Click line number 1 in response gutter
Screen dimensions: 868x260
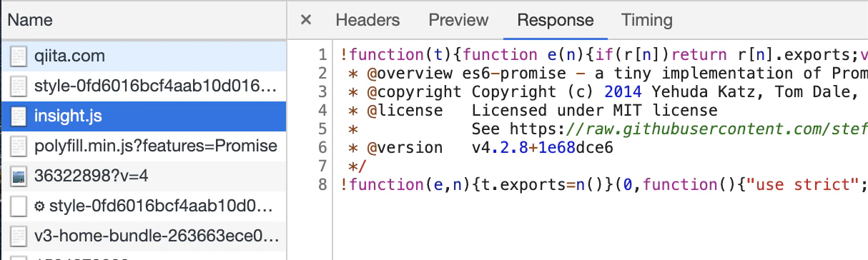[322, 54]
